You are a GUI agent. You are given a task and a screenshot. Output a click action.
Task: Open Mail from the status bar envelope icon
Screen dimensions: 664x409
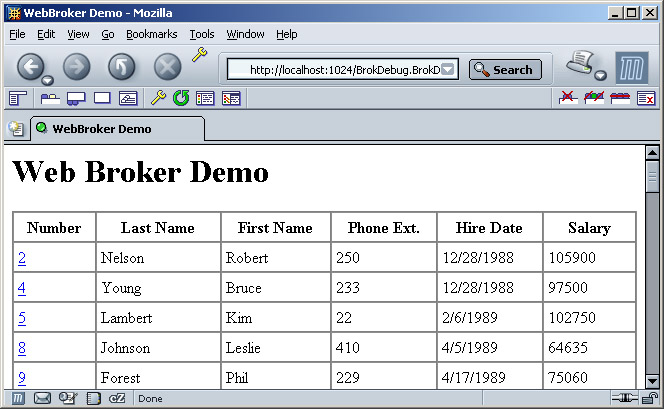42,398
